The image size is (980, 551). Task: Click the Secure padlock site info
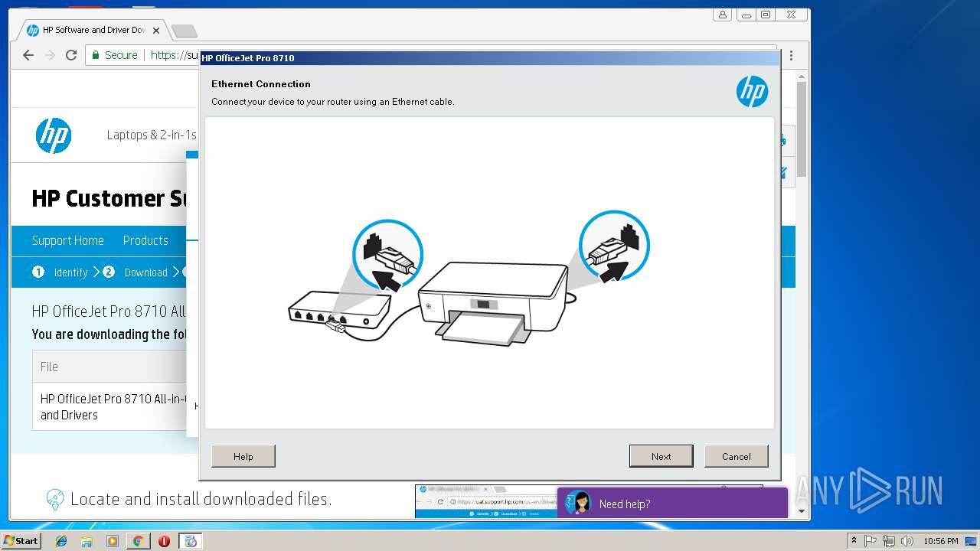pyautogui.click(x=114, y=55)
